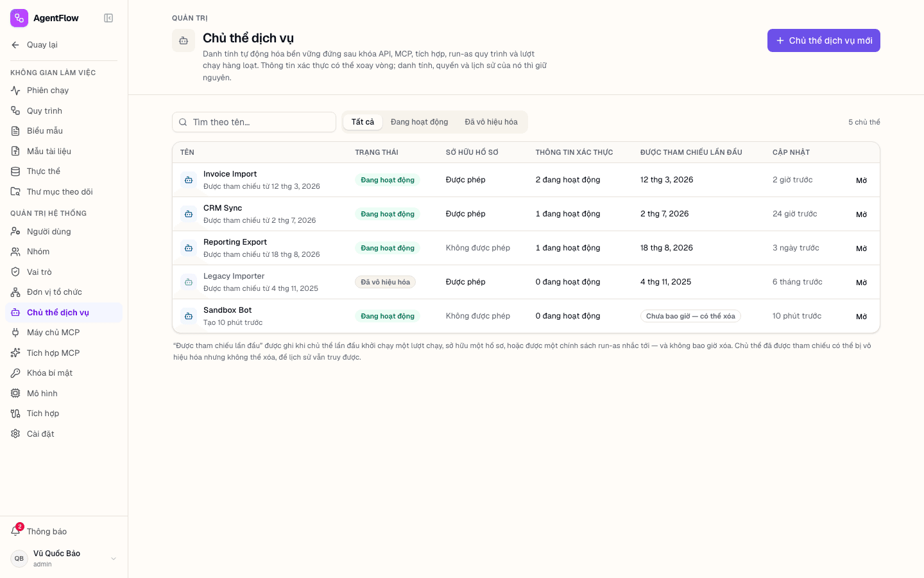The image size is (924, 578).
Task: Click the Cập nhật column header
Action: 791,152
